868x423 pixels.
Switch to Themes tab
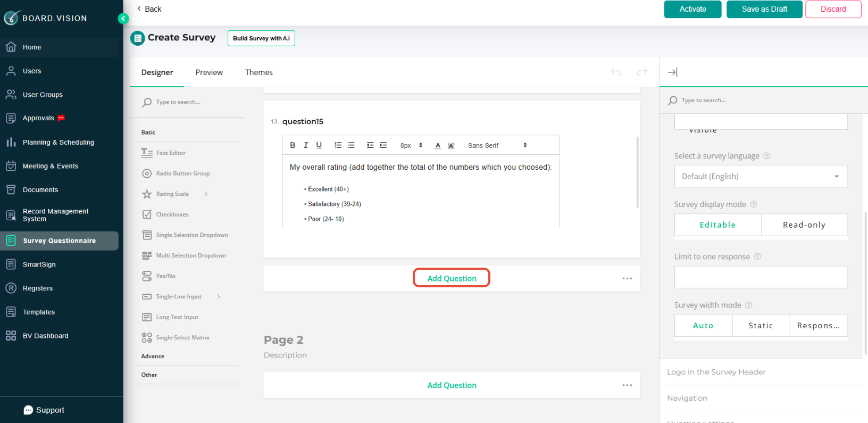[258, 72]
